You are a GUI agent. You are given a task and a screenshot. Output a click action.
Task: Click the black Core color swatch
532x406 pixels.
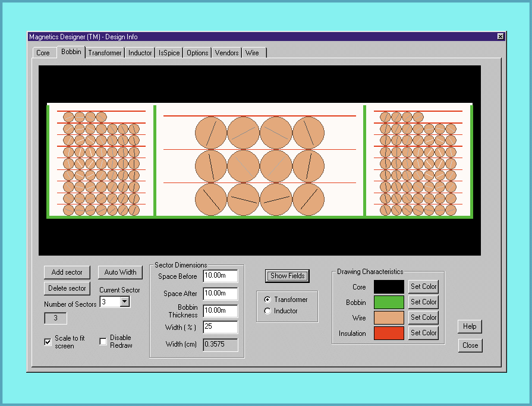389,287
